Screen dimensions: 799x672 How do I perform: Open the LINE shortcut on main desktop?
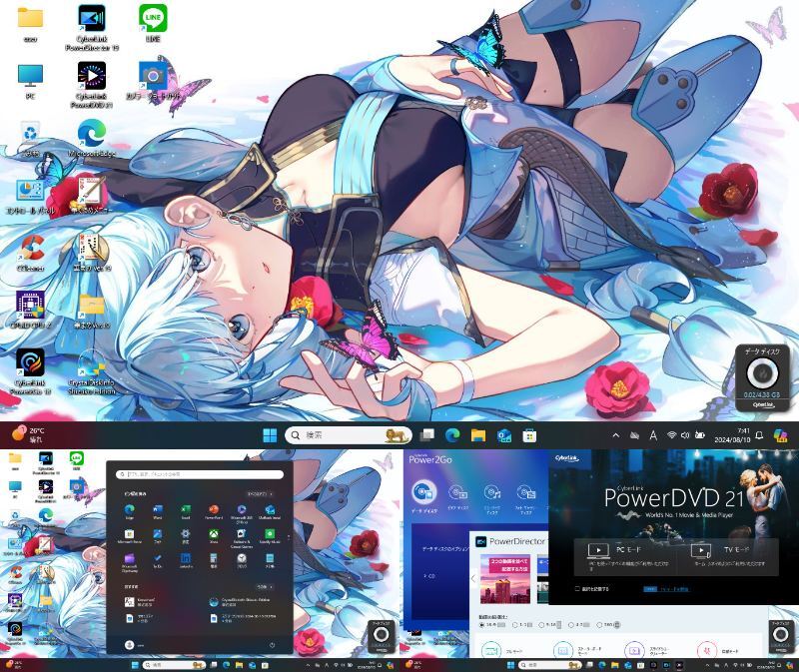pos(153,23)
